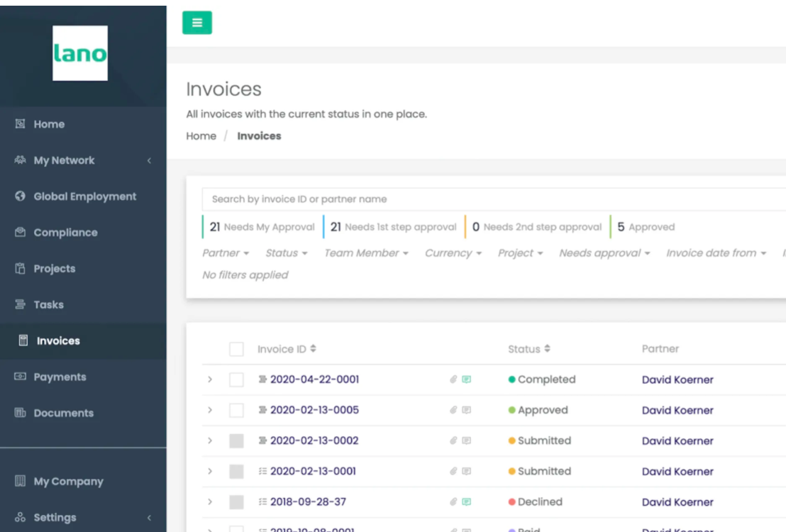
Task: Open David Koerner partner link in Completed row
Action: point(677,379)
